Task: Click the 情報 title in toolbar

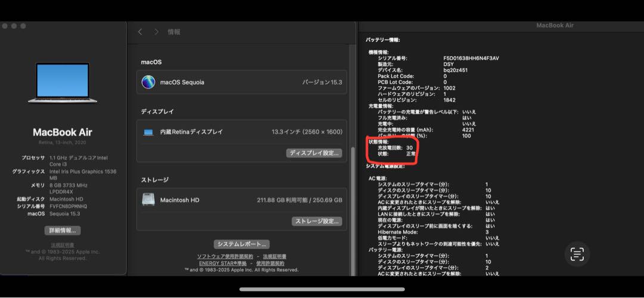Action: [x=174, y=32]
